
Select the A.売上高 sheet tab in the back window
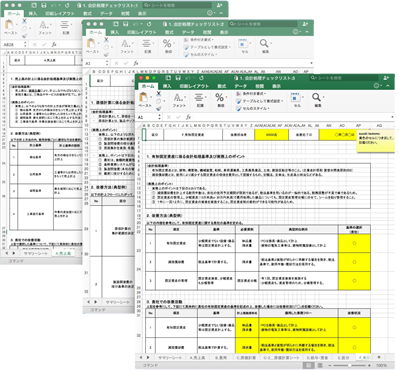63,253
